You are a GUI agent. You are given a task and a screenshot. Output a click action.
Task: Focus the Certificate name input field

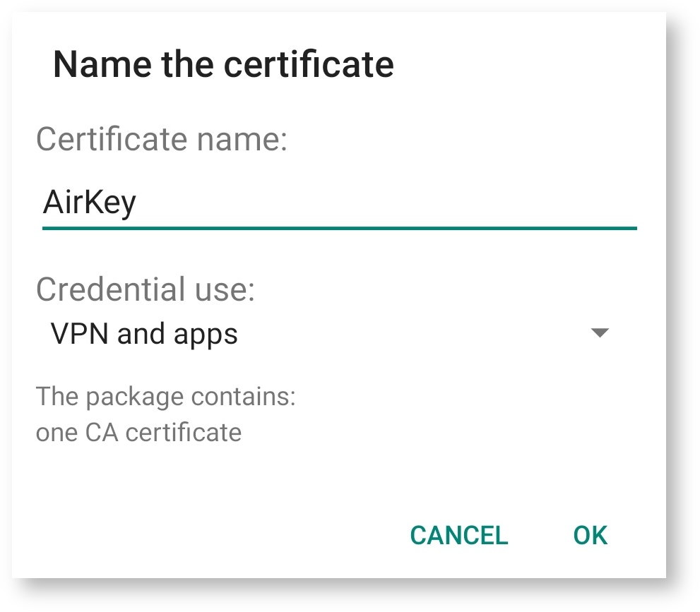click(339, 203)
